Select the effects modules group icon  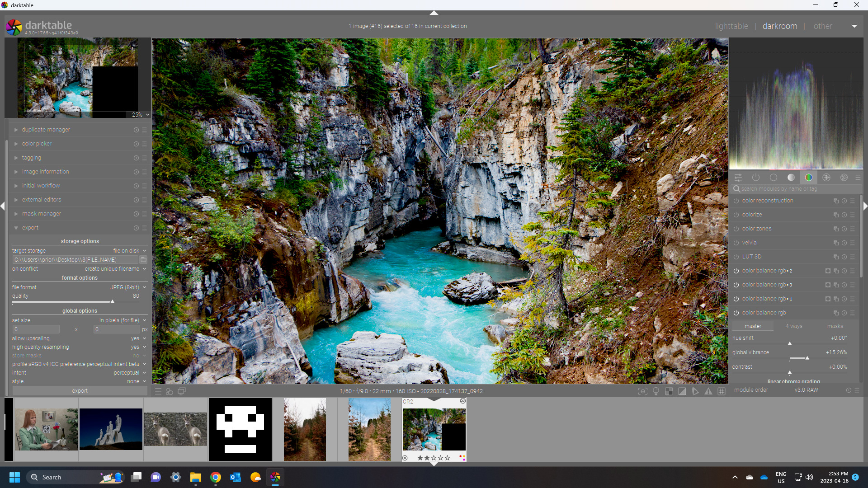click(844, 178)
